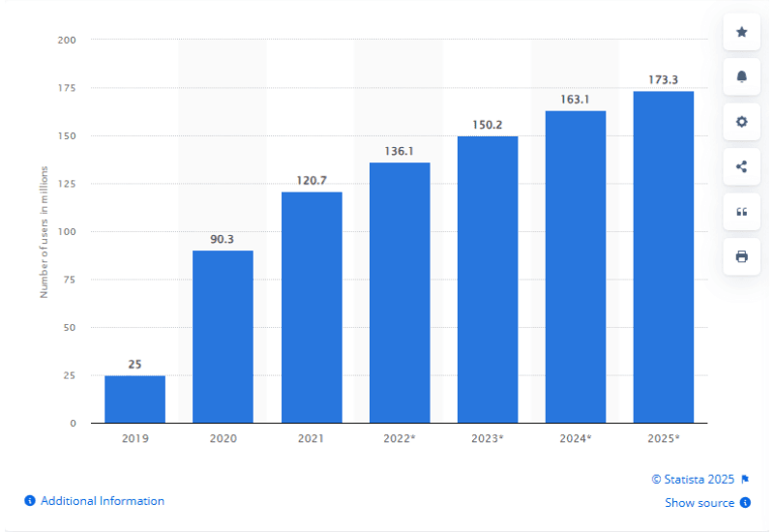Click the 0 y-axis tick label
Viewport: 774px width, 532px height.
tap(74, 423)
